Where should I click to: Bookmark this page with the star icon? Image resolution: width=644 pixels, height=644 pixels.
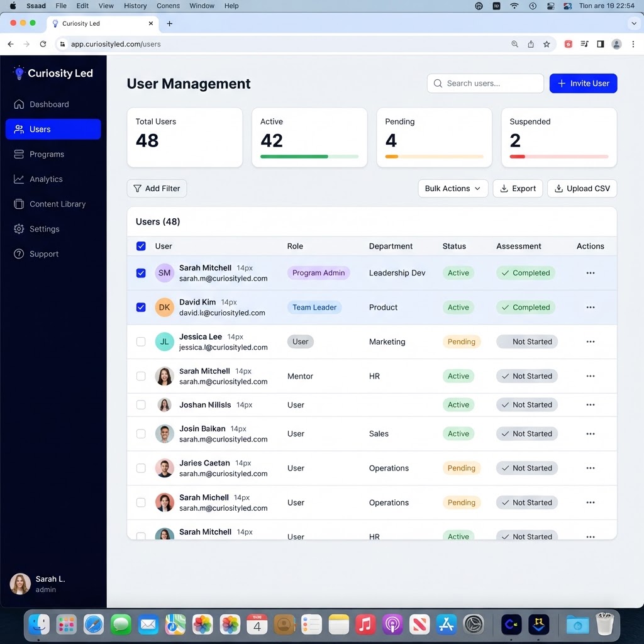[x=547, y=44]
